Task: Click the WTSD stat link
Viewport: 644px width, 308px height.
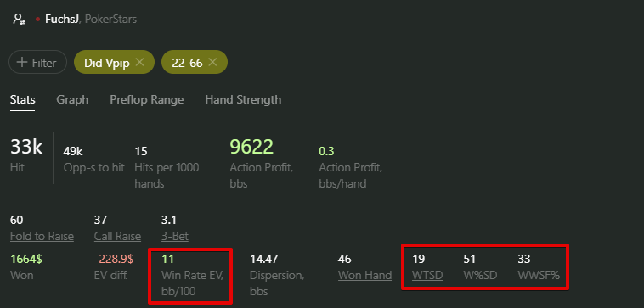Action: click(427, 275)
